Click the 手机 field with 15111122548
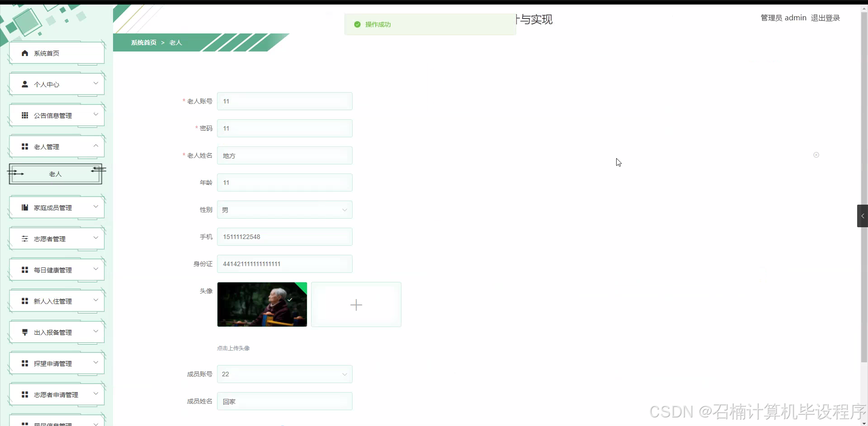Viewport: 868px width, 426px height. pos(285,237)
